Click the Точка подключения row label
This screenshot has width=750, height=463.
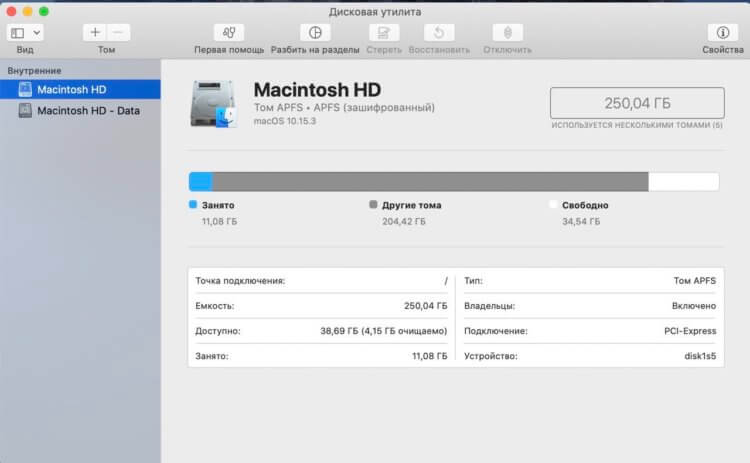click(x=240, y=281)
